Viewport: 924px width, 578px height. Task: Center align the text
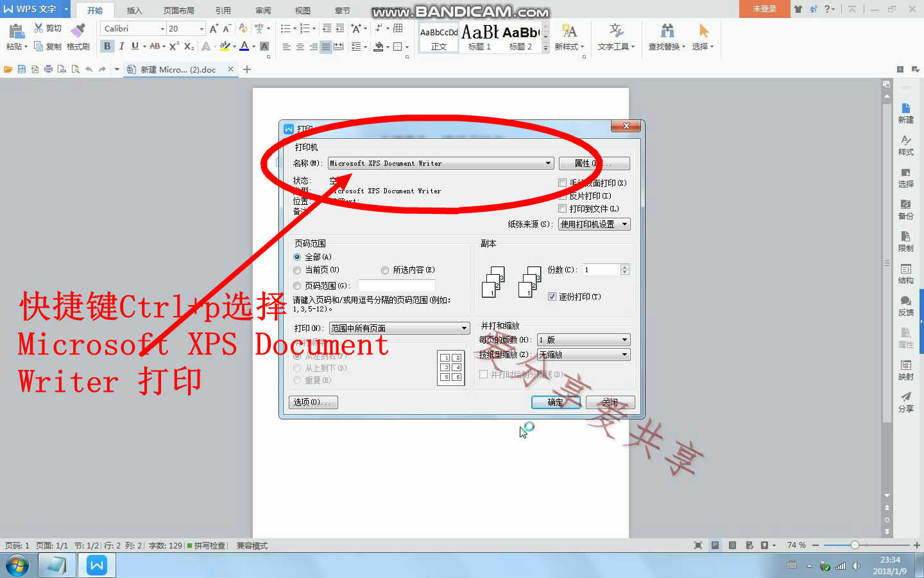coord(300,46)
